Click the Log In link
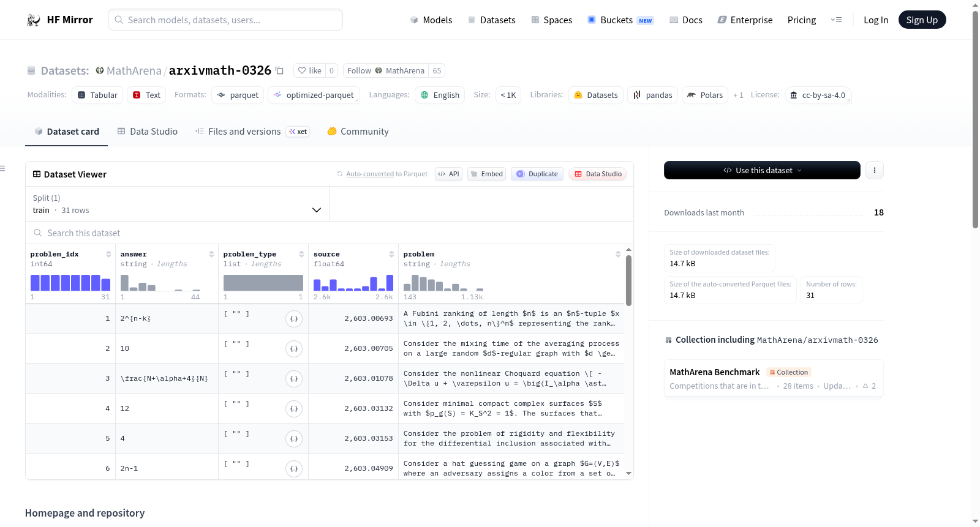The height and width of the screenshot is (527, 980). 876,20
